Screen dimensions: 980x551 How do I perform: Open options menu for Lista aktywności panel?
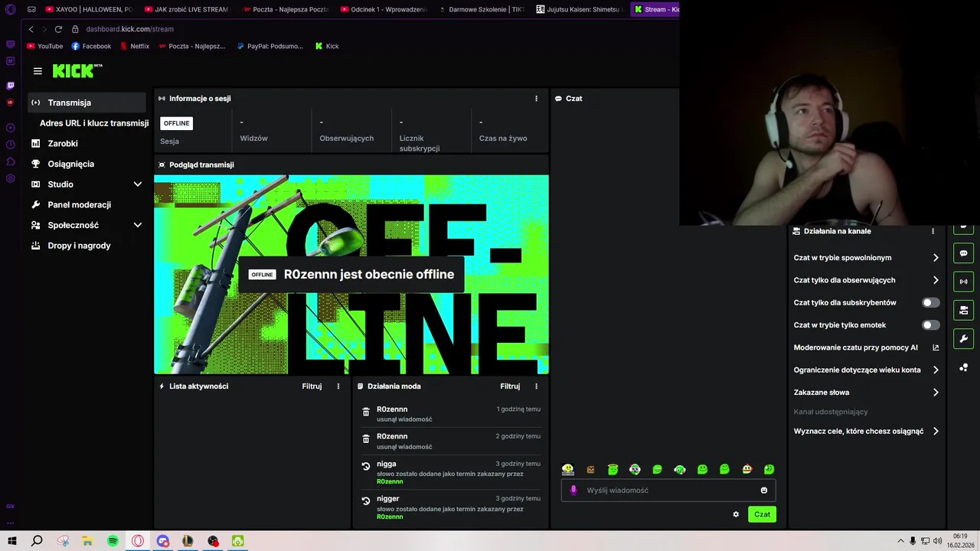[338, 386]
